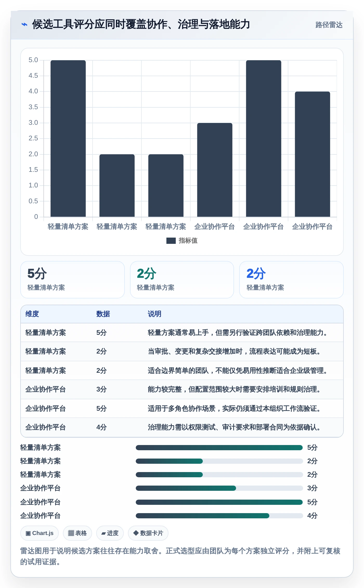Select the 数据卡片 tag chip
The width and height of the screenshot is (364, 588).
[x=148, y=533]
